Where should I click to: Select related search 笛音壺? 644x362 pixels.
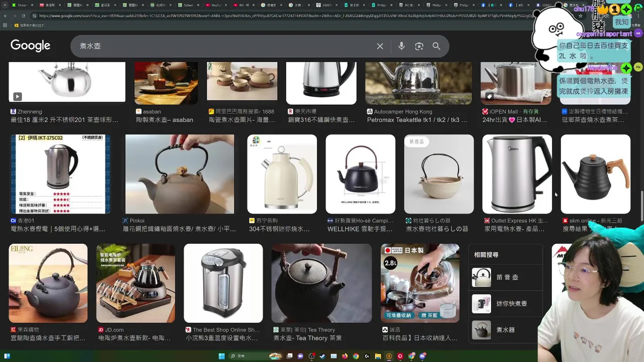point(505,277)
